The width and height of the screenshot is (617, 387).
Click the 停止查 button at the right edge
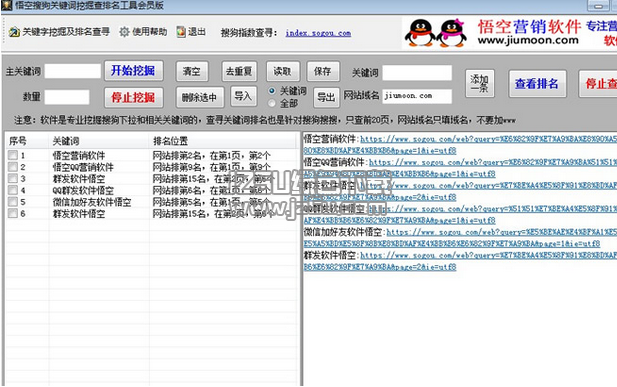coord(598,83)
